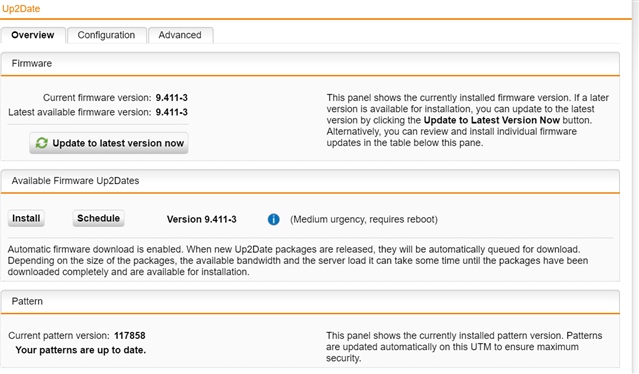Install firmware version 9.411-3

point(26,218)
